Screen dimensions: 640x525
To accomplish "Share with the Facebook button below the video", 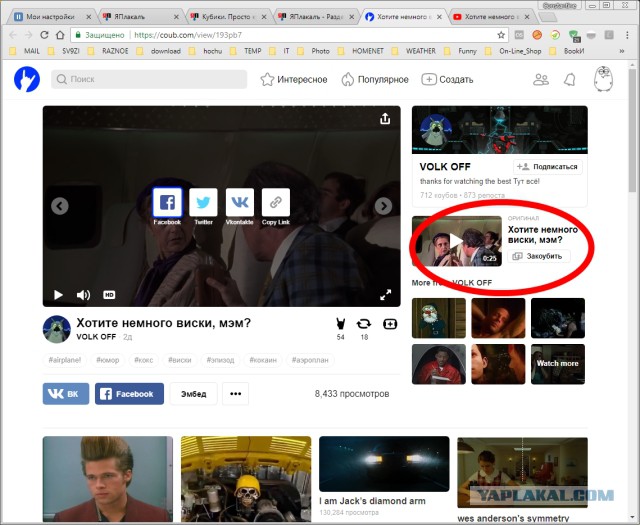I will [x=129, y=394].
